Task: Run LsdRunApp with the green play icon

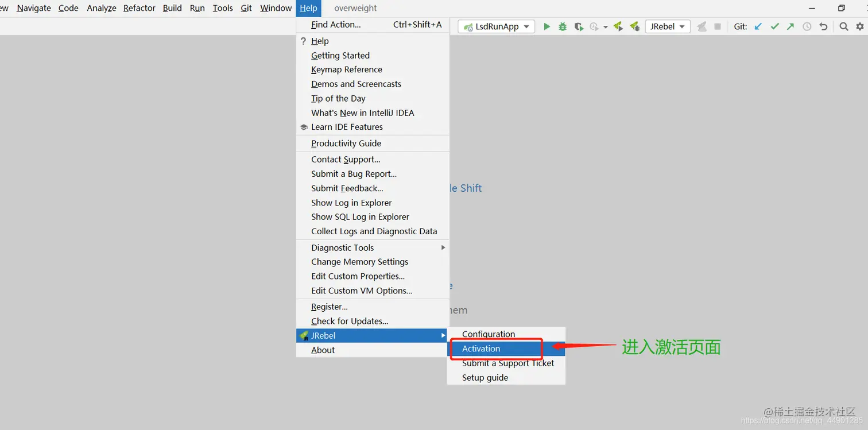Action: pos(547,26)
